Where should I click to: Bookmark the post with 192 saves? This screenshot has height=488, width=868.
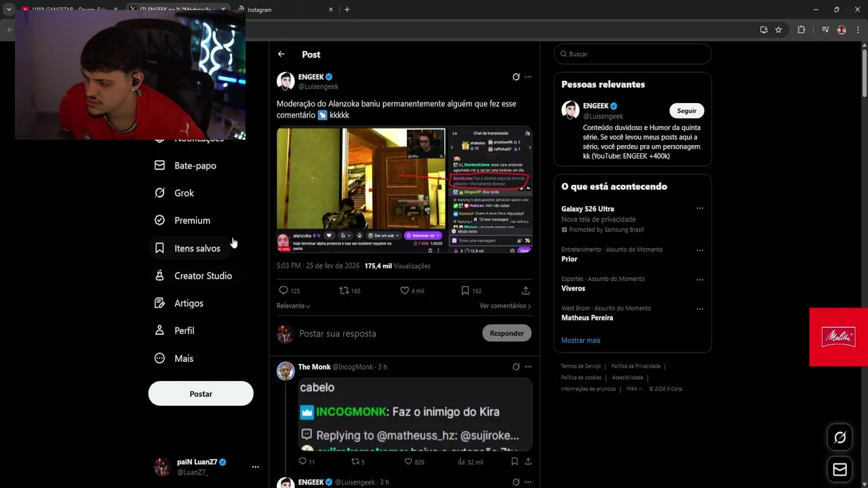[x=465, y=291]
